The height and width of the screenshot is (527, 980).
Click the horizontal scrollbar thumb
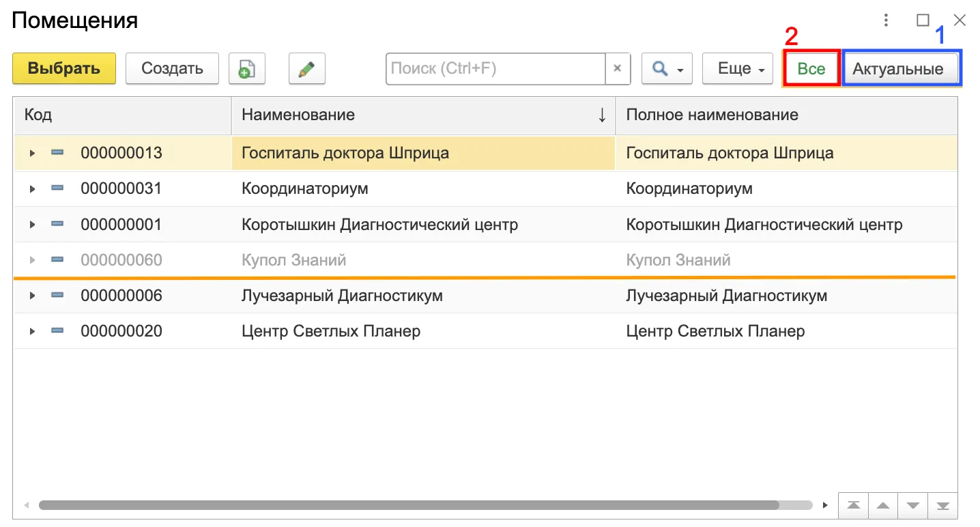coord(409,505)
